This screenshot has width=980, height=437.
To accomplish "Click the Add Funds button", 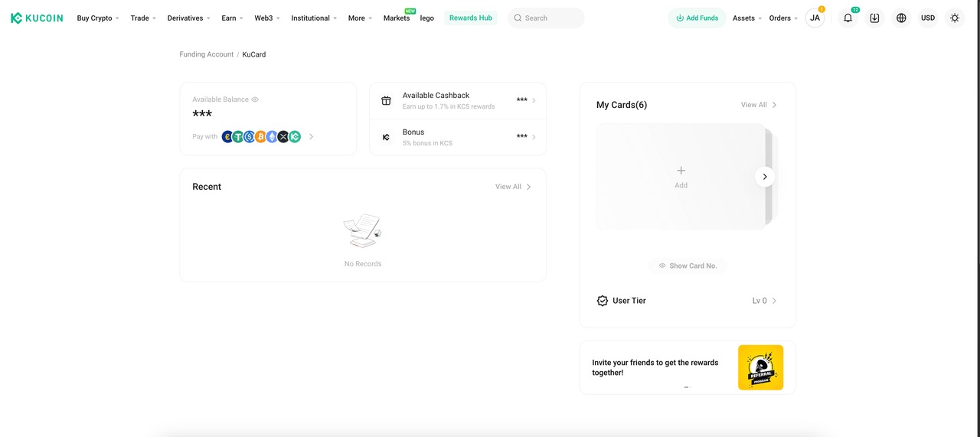I will pos(697,18).
